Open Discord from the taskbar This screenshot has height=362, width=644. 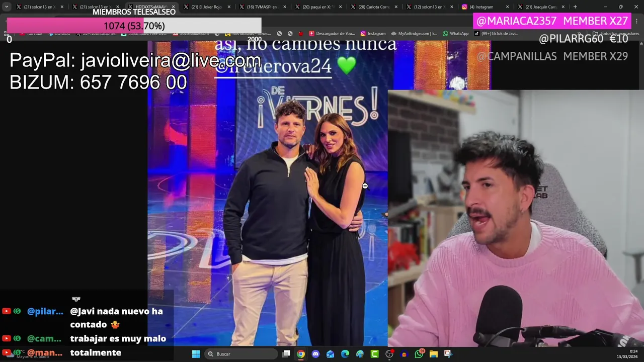[315, 354]
